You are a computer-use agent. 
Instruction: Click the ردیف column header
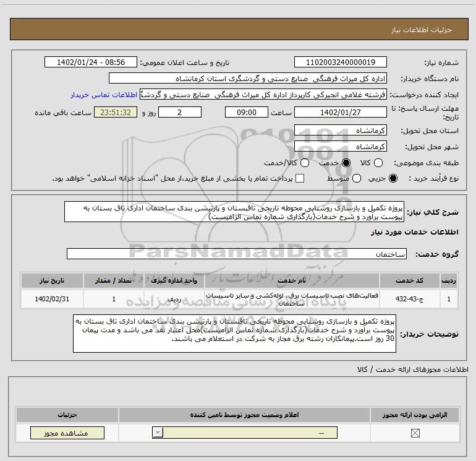click(449, 280)
